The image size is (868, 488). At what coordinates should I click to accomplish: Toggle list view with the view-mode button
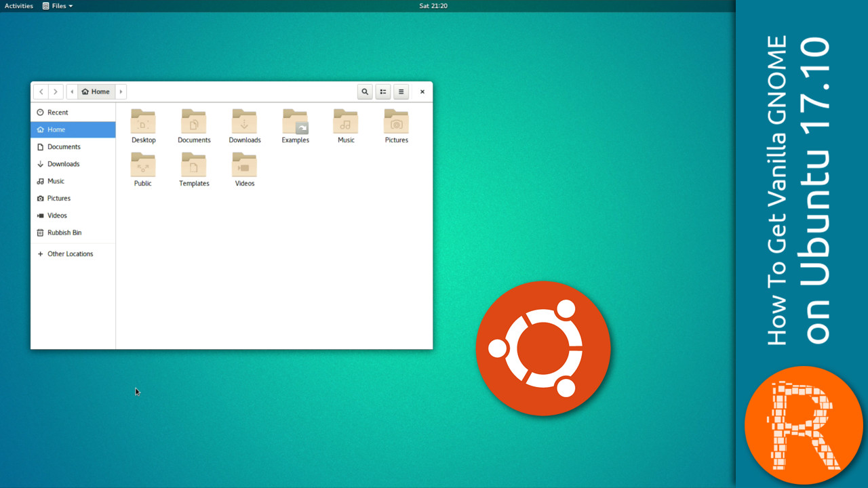coord(383,91)
